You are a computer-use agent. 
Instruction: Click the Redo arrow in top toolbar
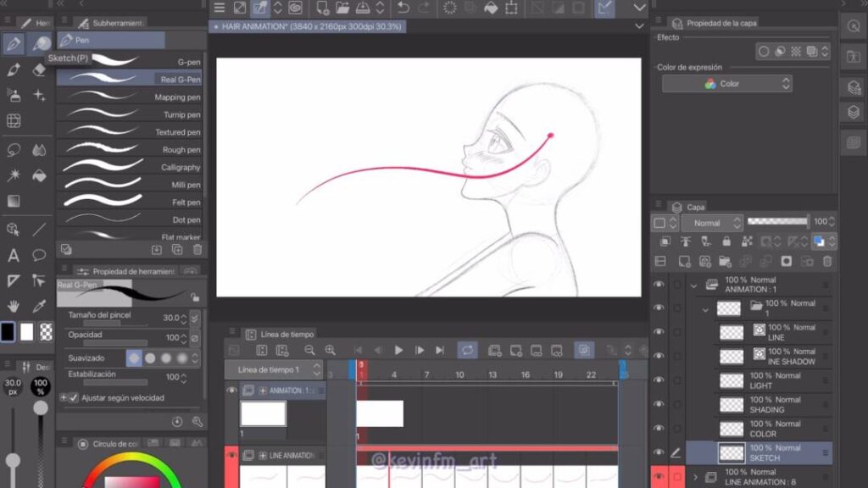[x=424, y=8]
